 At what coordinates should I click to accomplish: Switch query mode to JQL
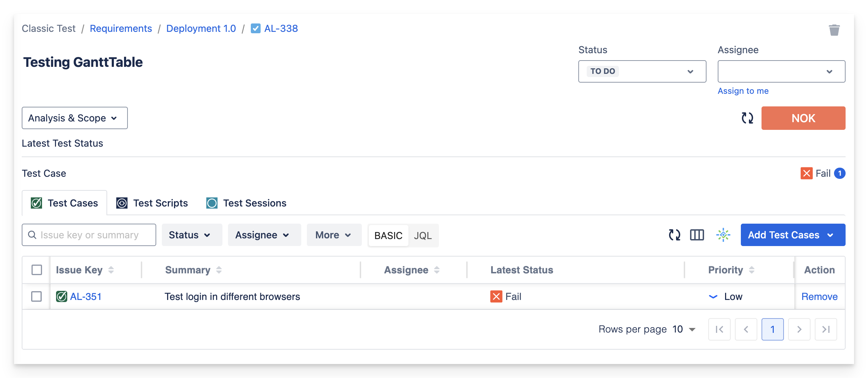click(x=422, y=236)
